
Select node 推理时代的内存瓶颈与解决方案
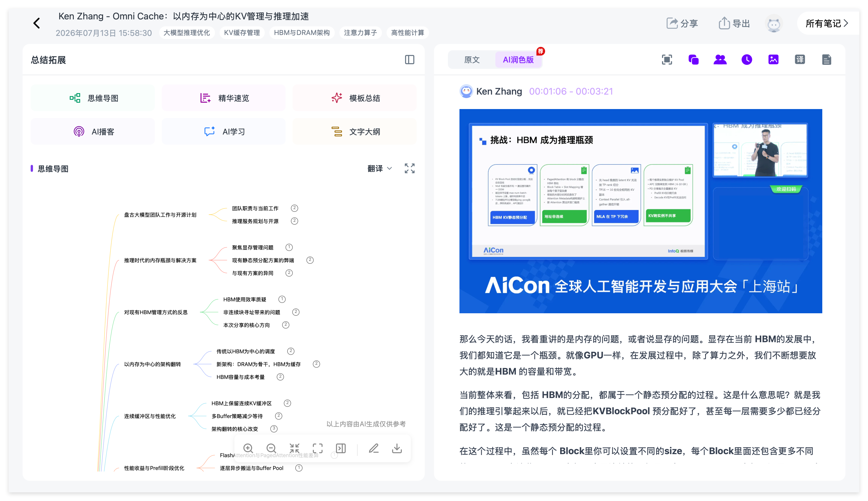pos(160,260)
